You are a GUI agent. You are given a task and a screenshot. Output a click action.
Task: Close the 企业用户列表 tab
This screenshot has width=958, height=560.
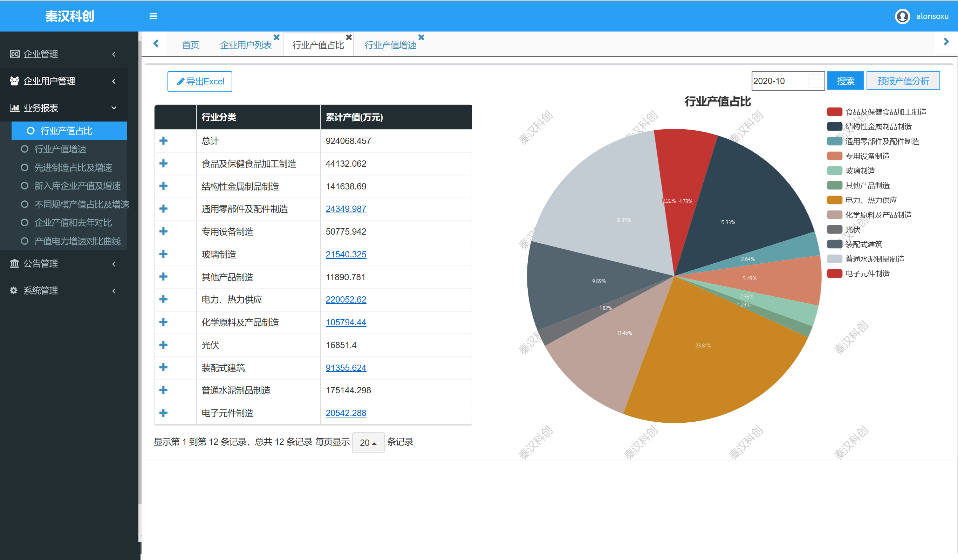coord(276,37)
